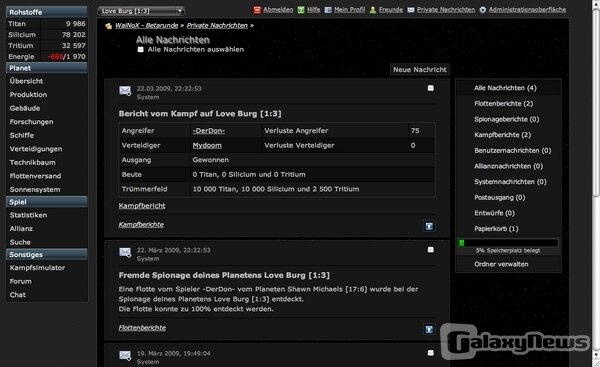Click the Hilfe help icon
This screenshot has height=367, width=600.
tap(301, 10)
